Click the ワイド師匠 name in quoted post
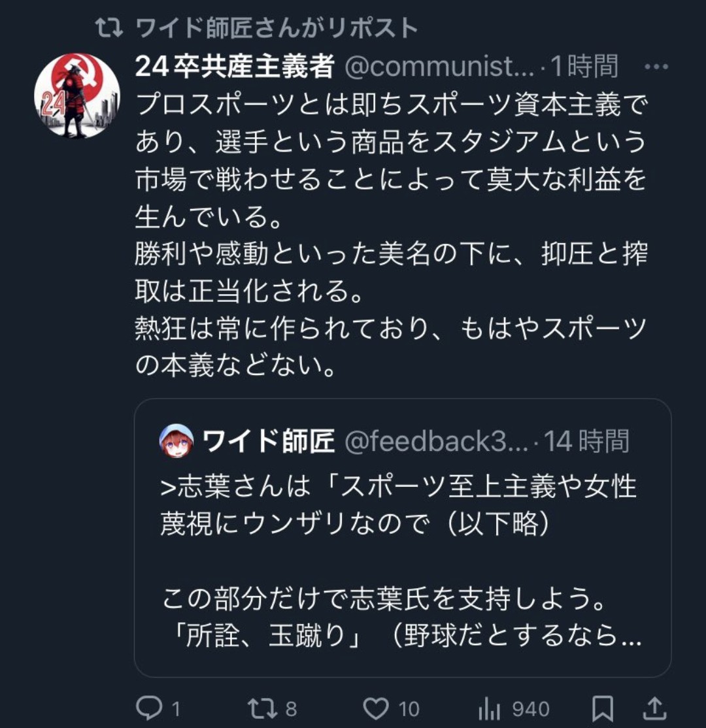Image resolution: width=706 pixels, height=728 pixels. click(269, 442)
